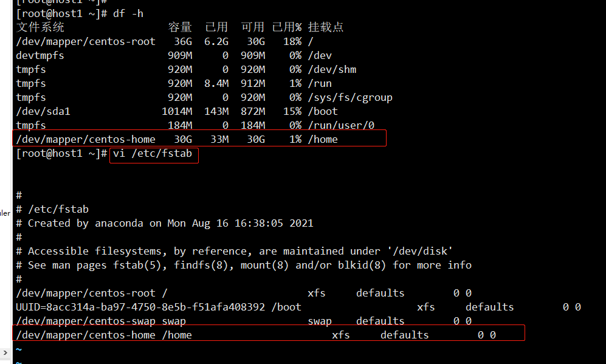This screenshot has width=606, height=364.
Task: Select the "/dev" mount point of devtmpfs
Action: point(320,56)
